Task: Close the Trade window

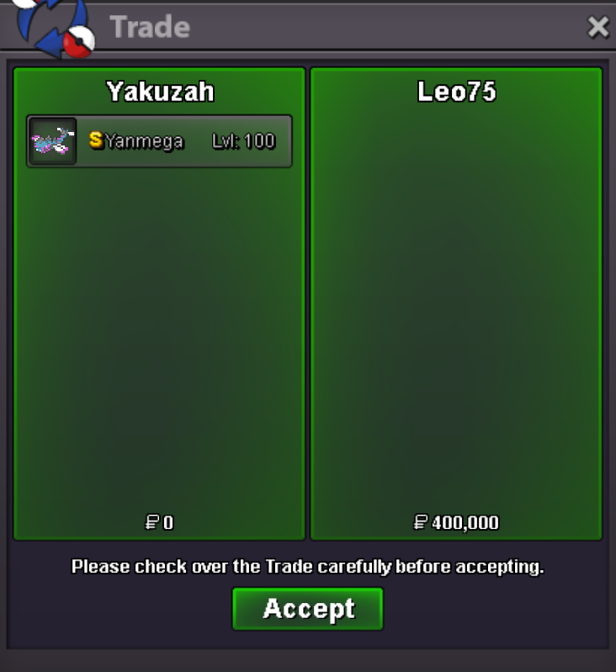Action: click(x=598, y=27)
